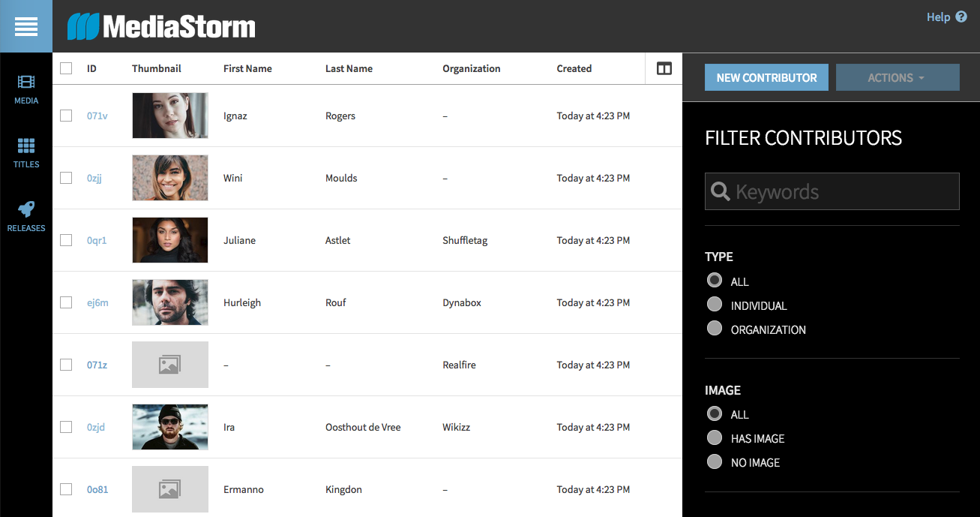Image resolution: width=980 pixels, height=517 pixels.
Task: Click Hurleigh Rouf's thumbnail photo
Action: click(170, 302)
